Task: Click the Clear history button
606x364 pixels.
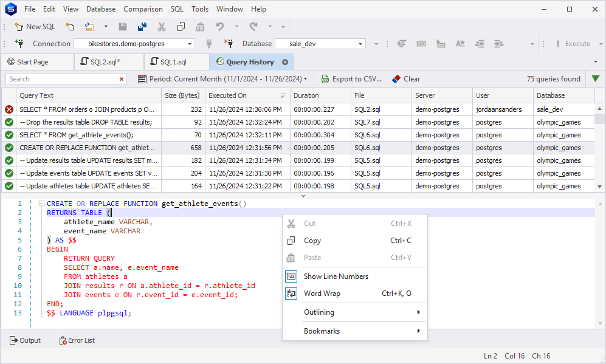Action: pyautogui.click(x=406, y=79)
